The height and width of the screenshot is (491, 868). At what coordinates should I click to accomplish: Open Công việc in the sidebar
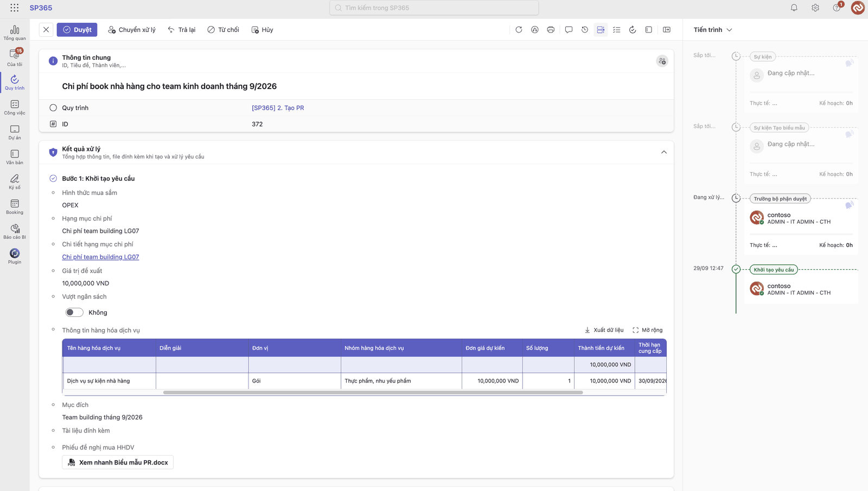click(15, 107)
